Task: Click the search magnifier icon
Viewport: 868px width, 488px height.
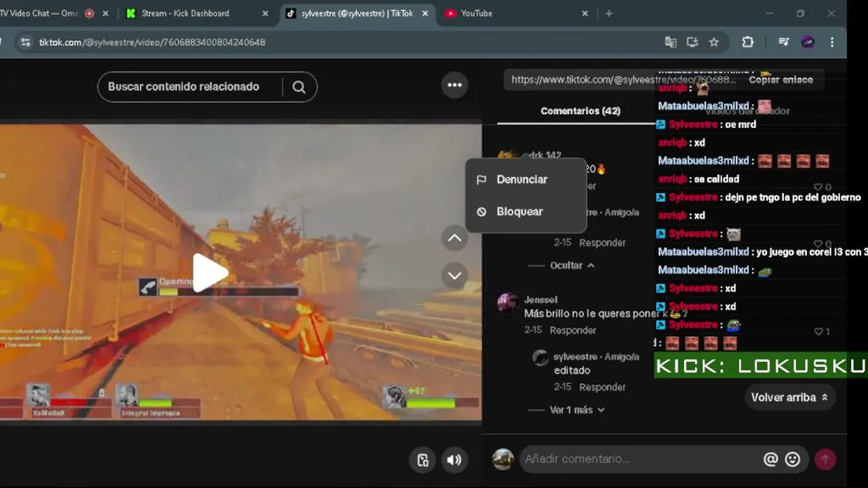Action: tap(299, 87)
